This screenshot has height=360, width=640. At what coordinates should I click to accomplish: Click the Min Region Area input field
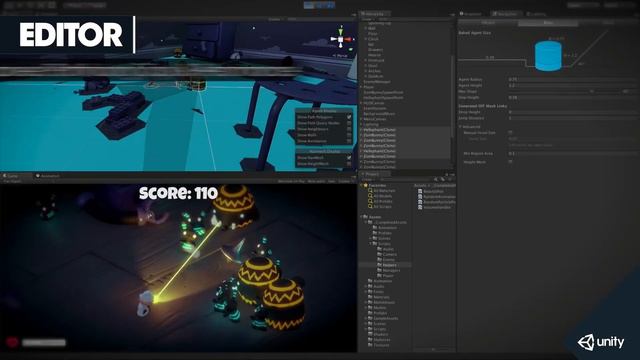click(573, 153)
